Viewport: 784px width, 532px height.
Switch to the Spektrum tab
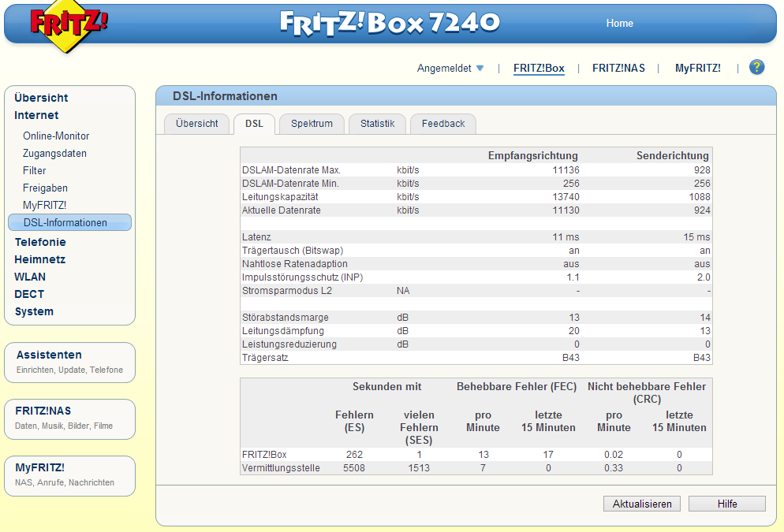[312, 124]
